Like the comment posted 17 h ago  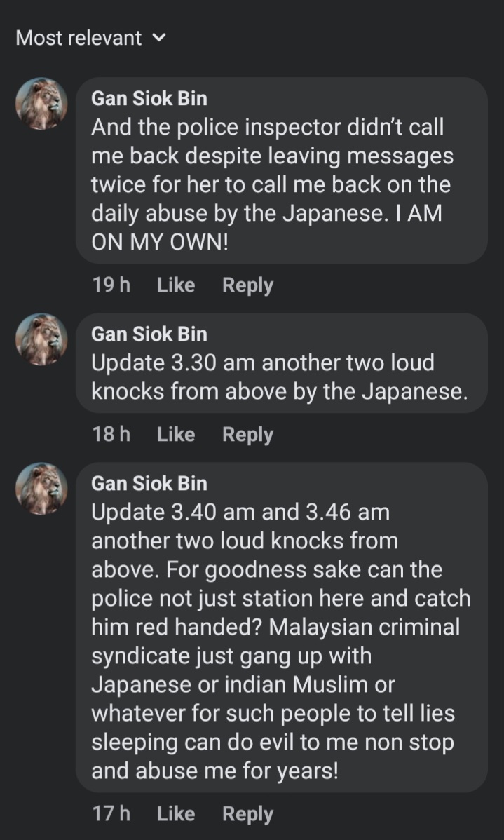click(176, 814)
